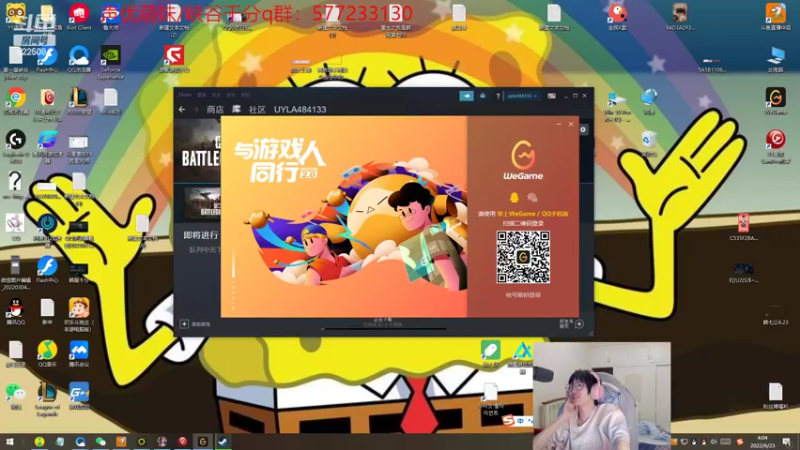Image resolution: width=800 pixels, height=450 pixels.
Task: Click the orange WeGame logo in login panel
Action: click(523, 156)
